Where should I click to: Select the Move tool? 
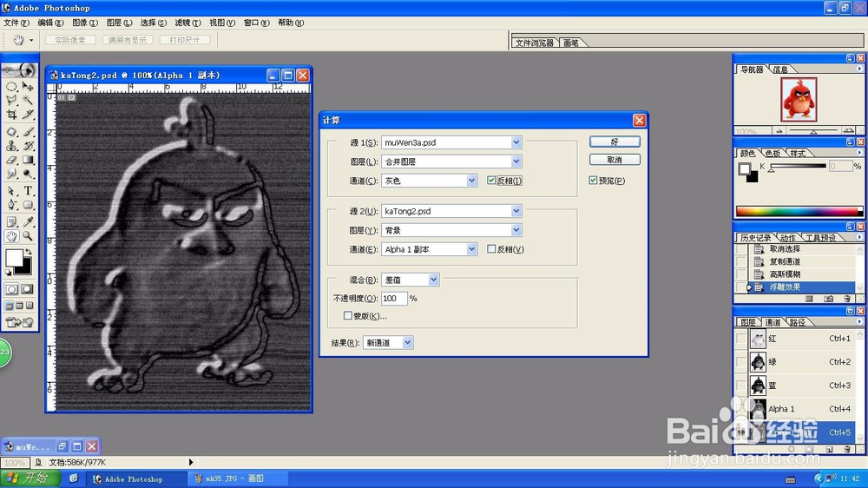coord(28,87)
